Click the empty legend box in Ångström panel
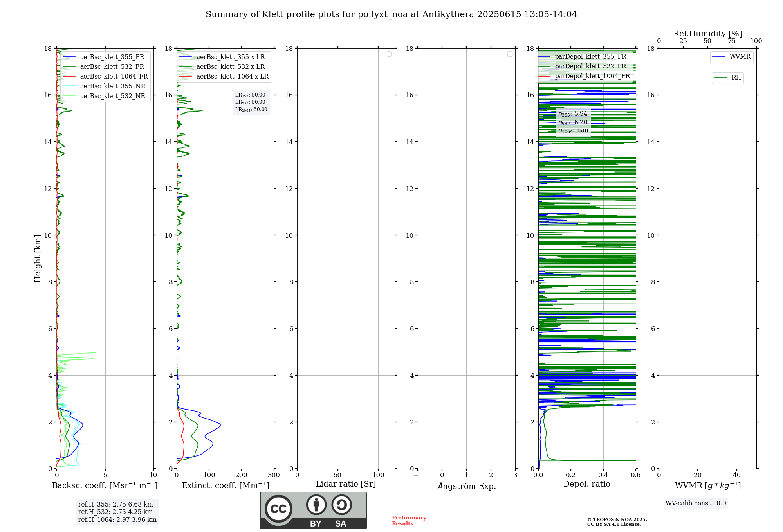 coord(510,54)
